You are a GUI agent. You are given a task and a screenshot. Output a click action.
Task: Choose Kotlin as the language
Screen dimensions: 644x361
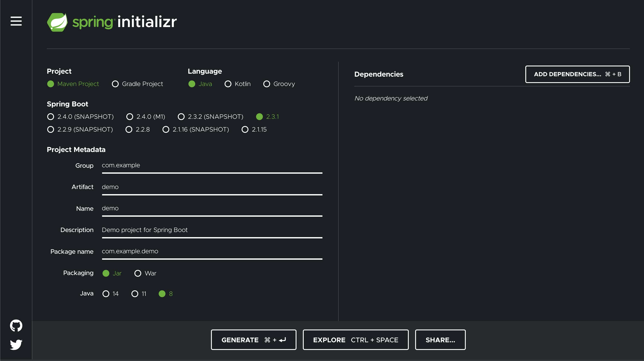pos(238,84)
